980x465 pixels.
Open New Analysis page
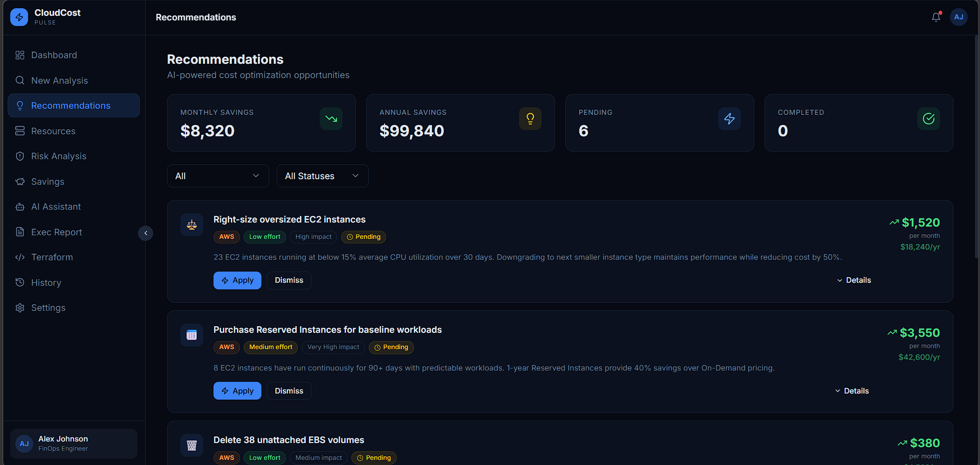pos(74,81)
